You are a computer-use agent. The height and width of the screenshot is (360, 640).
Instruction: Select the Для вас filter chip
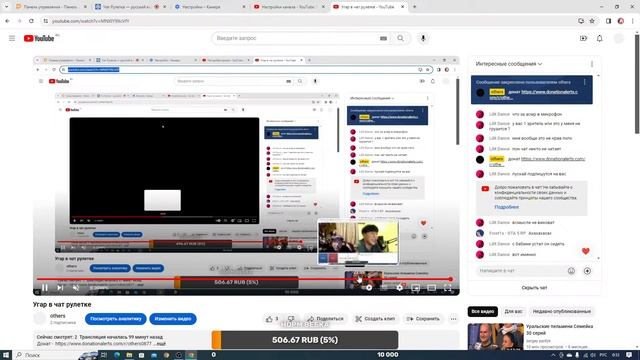click(513, 311)
